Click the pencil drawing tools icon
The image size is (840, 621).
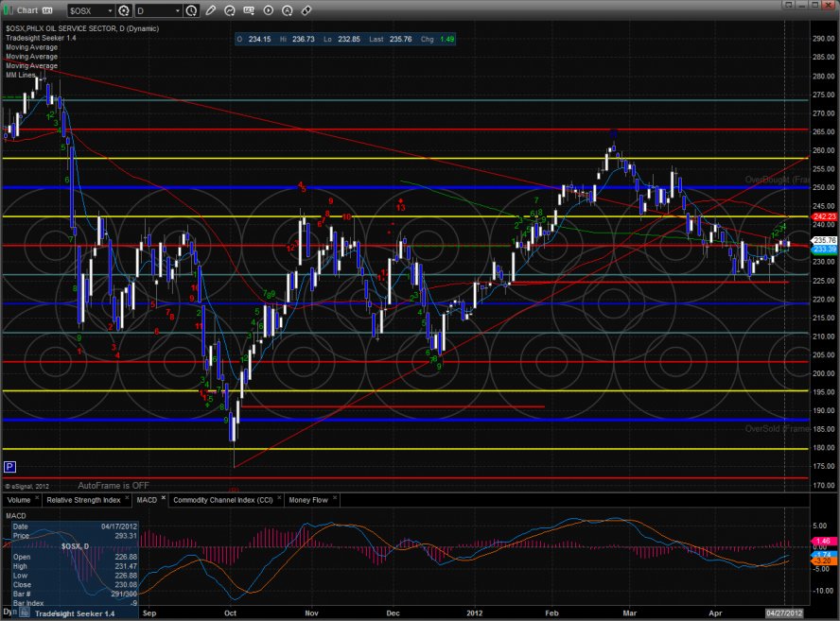(x=211, y=10)
